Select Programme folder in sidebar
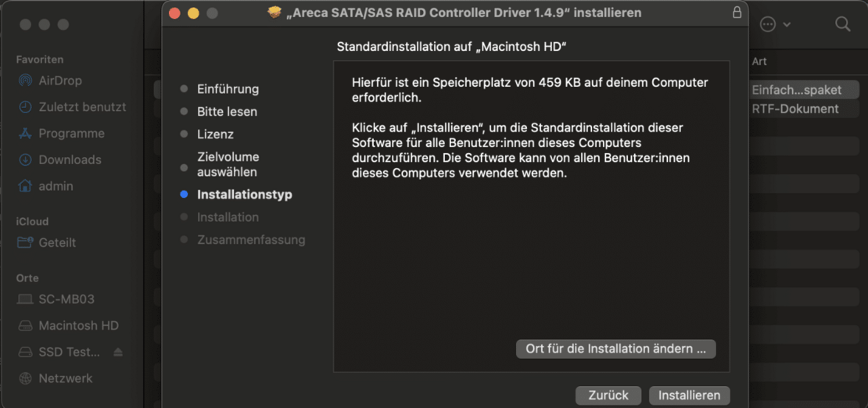Screen dimensions: 868x408 click(71, 134)
